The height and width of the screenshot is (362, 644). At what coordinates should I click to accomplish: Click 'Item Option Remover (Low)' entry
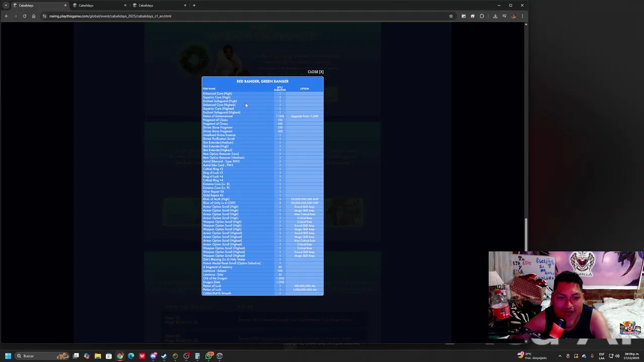[x=221, y=154]
